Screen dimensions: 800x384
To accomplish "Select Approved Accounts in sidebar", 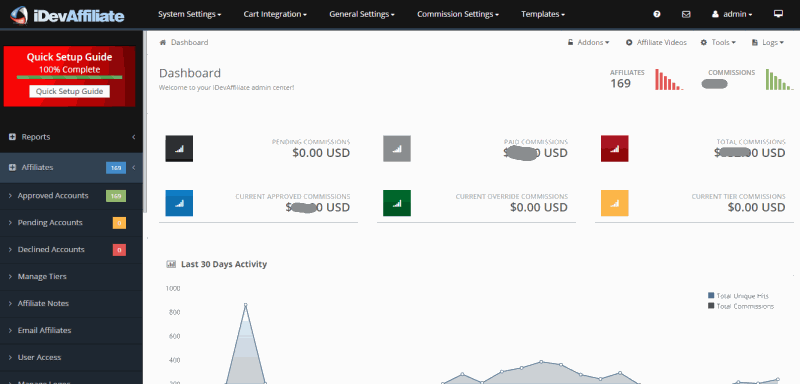I will click(71, 196).
